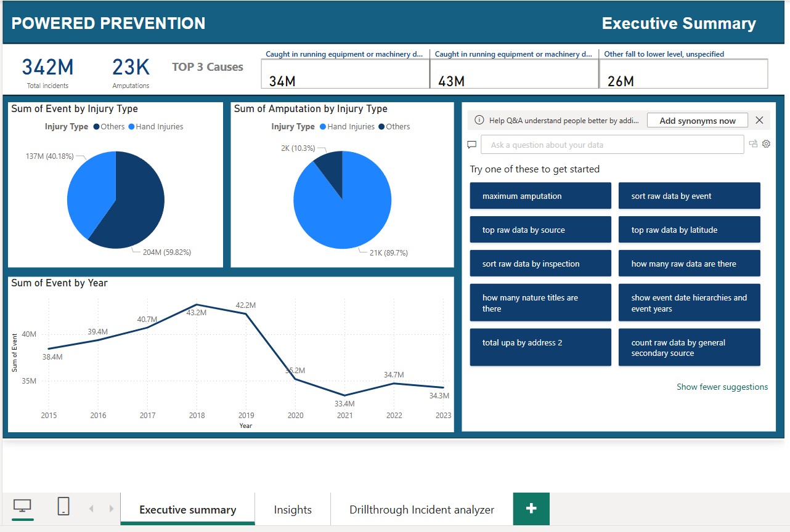
Task: Select the 2018 peak on the line chart
Action: [x=197, y=305]
